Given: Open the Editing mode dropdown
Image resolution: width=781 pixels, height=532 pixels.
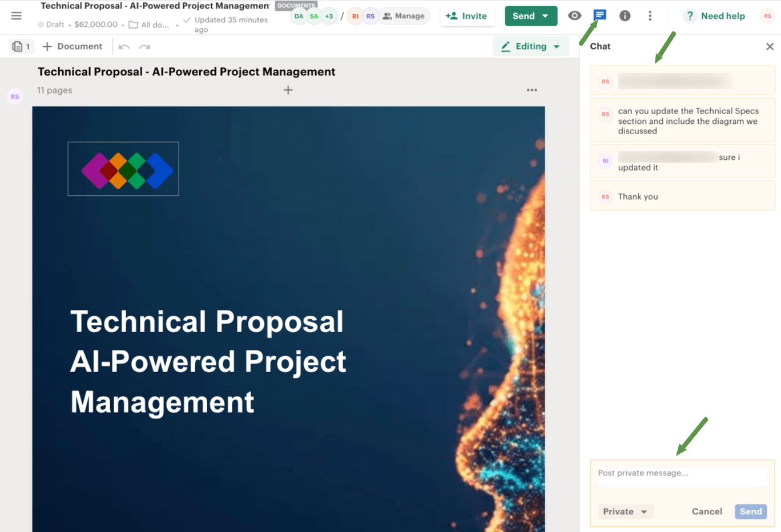Looking at the screenshot, I should (x=530, y=47).
